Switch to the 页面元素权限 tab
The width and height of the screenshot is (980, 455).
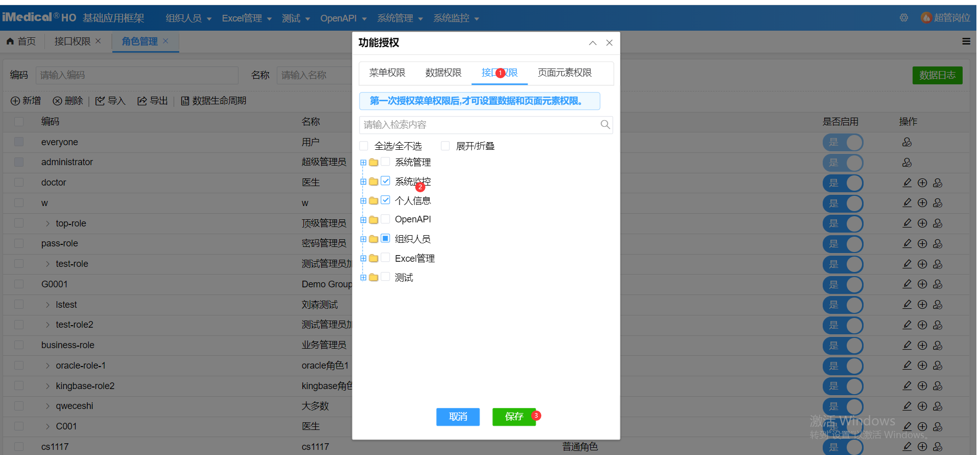[x=565, y=73]
